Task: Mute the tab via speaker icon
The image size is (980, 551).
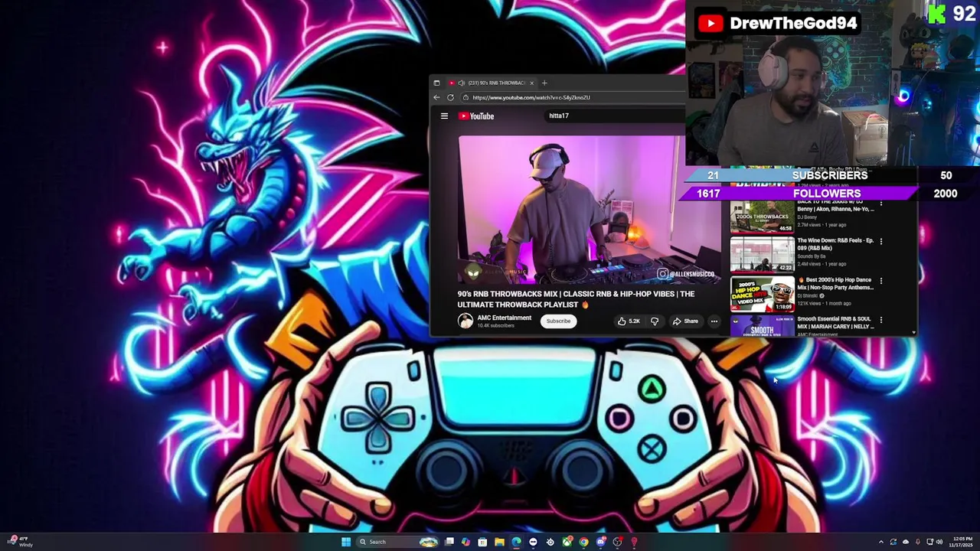Action: pos(461,83)
